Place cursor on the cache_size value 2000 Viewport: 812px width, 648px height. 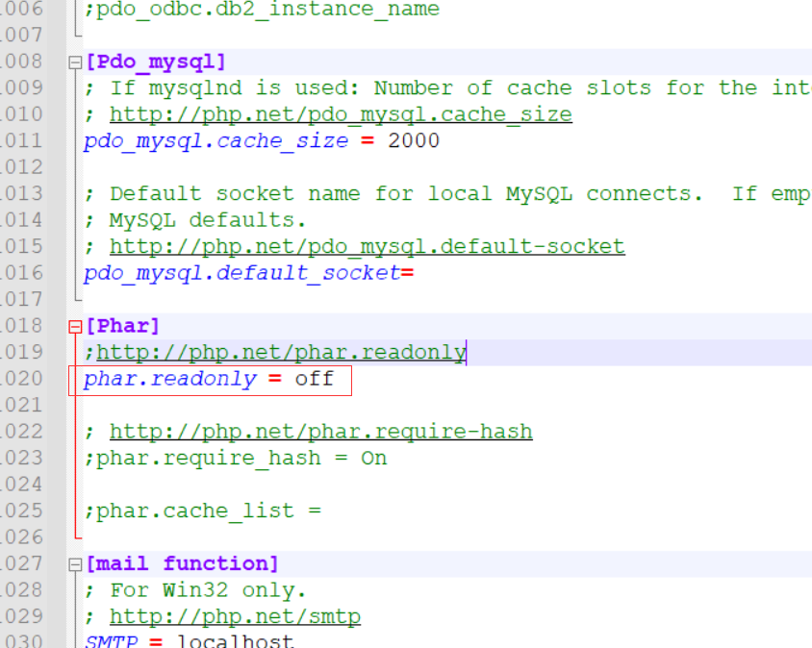point(414,140)
